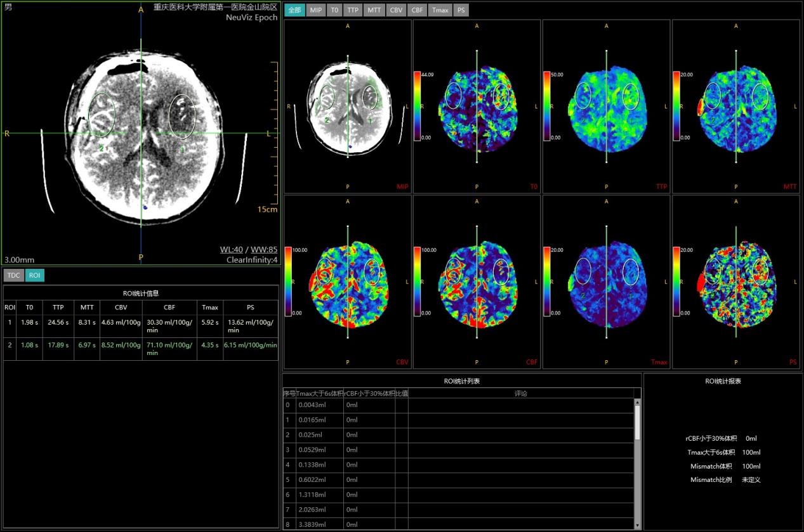The image size is (804, 532).
Task: Select the Tmax perfusion map thumbnail
Action: (x=606, y=282)
